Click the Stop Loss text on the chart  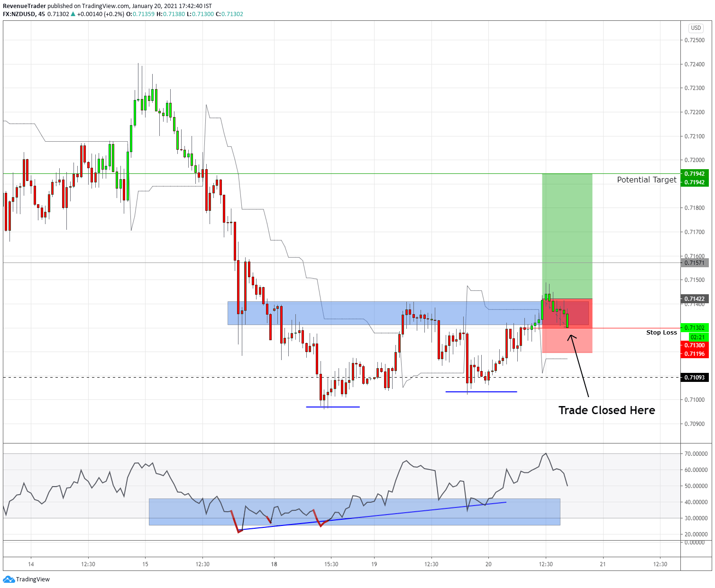point(661,333)
